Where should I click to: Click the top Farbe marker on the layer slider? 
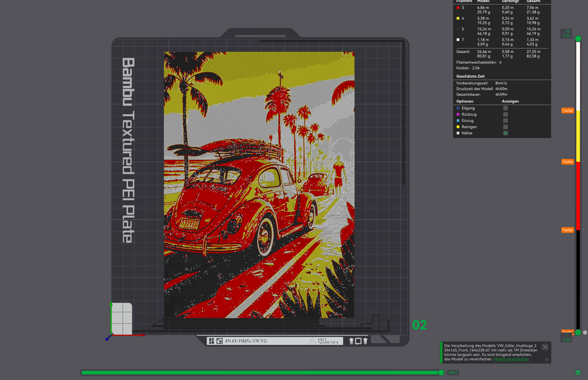coord(567,110)
